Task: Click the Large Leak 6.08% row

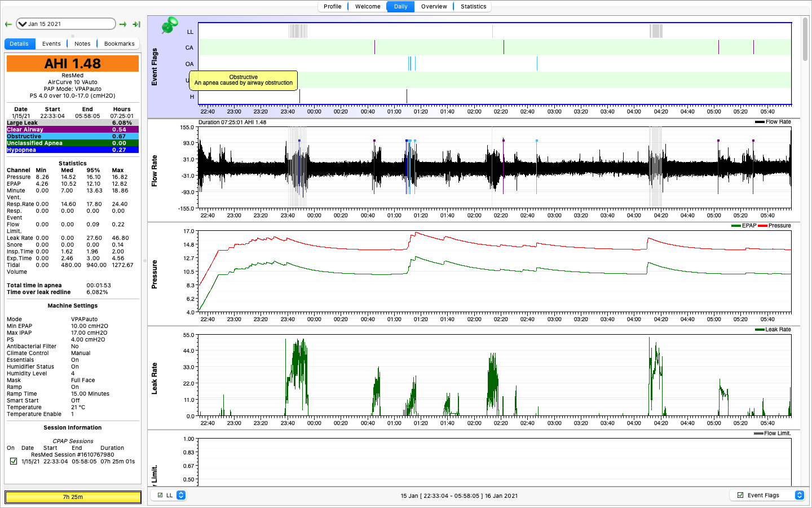Action: 73,122
